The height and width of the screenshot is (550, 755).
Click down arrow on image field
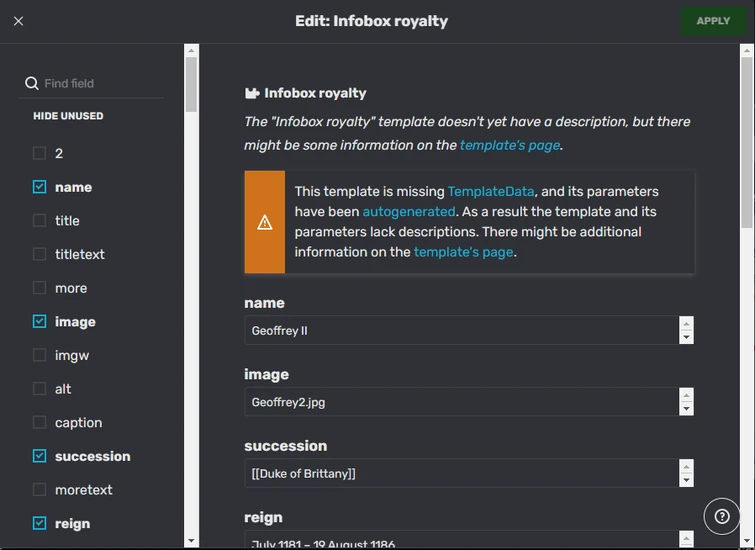(686, 409)
